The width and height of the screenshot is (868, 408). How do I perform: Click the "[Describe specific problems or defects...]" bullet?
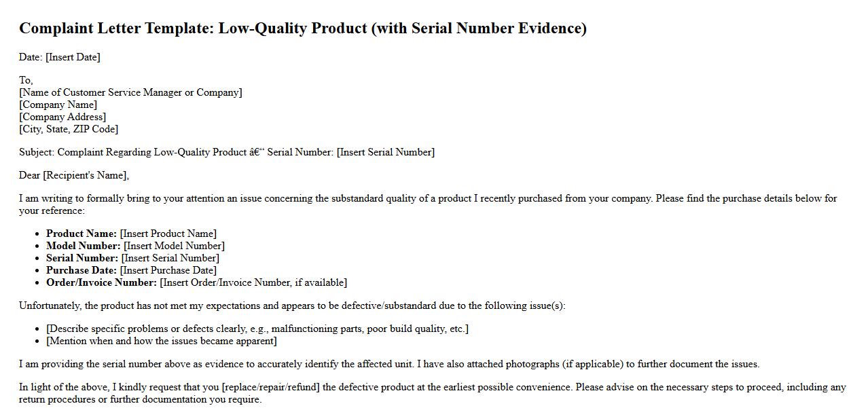257,329
